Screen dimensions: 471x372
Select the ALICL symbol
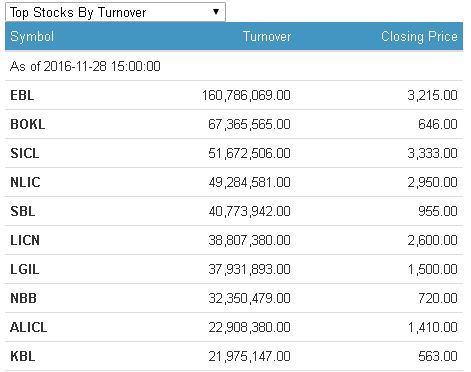[x=29, y=327]
